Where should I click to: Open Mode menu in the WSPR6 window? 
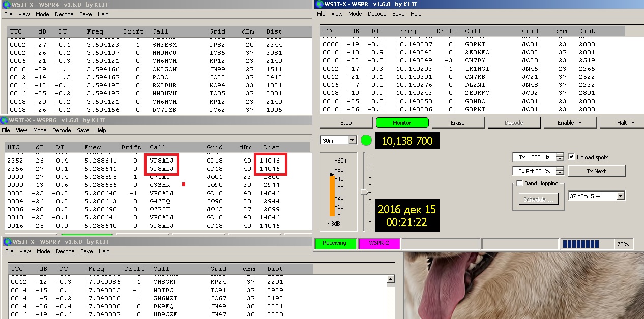pos(40,130)
